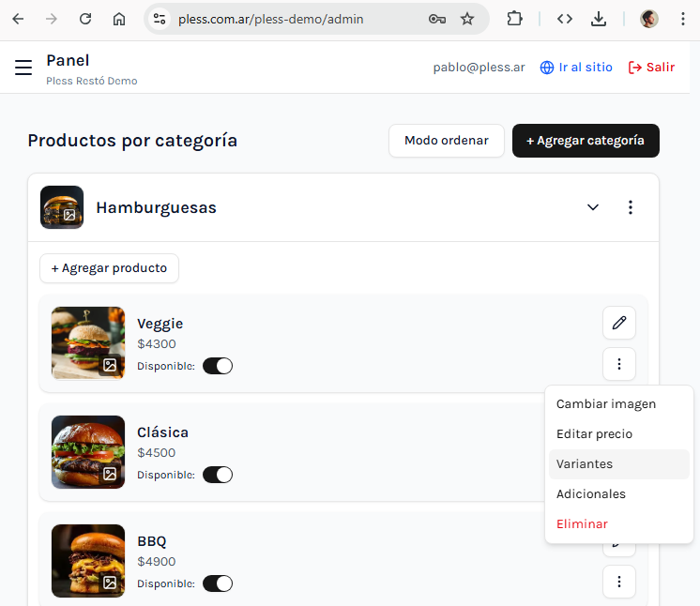This screenshot has height=606, width=700.
Task: Turn off BBQ Disponible switch
Action: pyautogui.click(x=218, y=583)
